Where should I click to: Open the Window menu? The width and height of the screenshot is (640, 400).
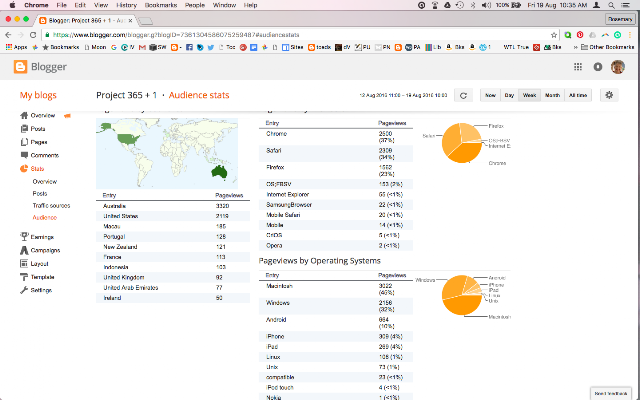[x=224, y=5]
